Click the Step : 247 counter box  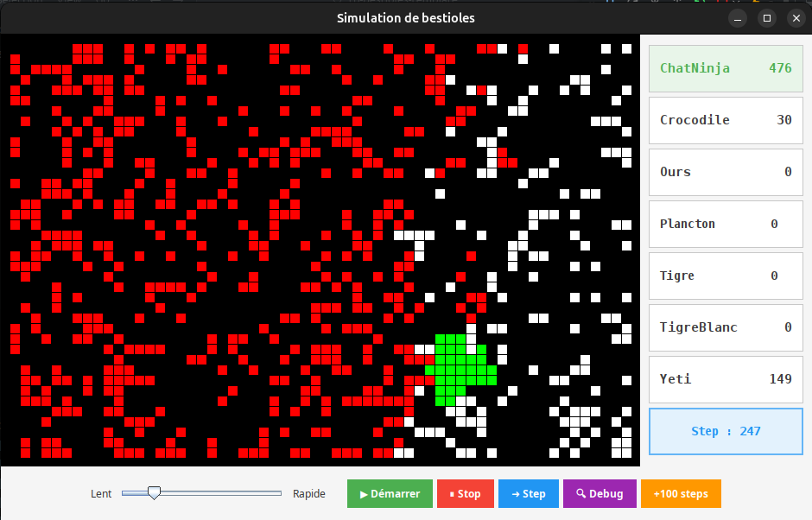(726, 431)
